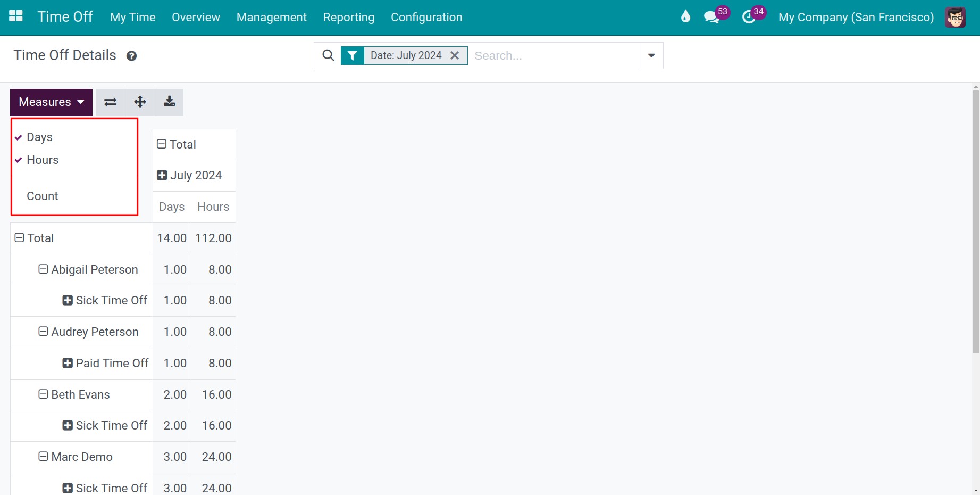This screenshot has width=980, height=495.
Task: Click the help question mark icon
Action: (x=131, y=56)
